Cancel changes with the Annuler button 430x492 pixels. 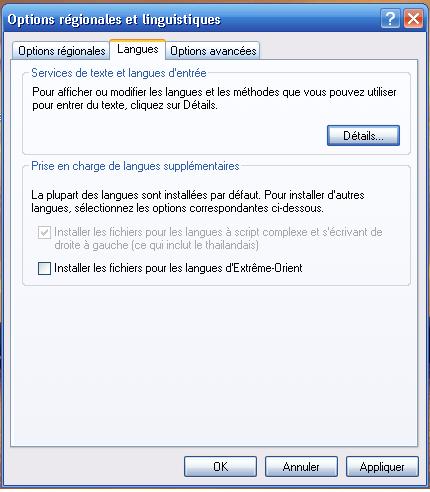pos(301,467)
